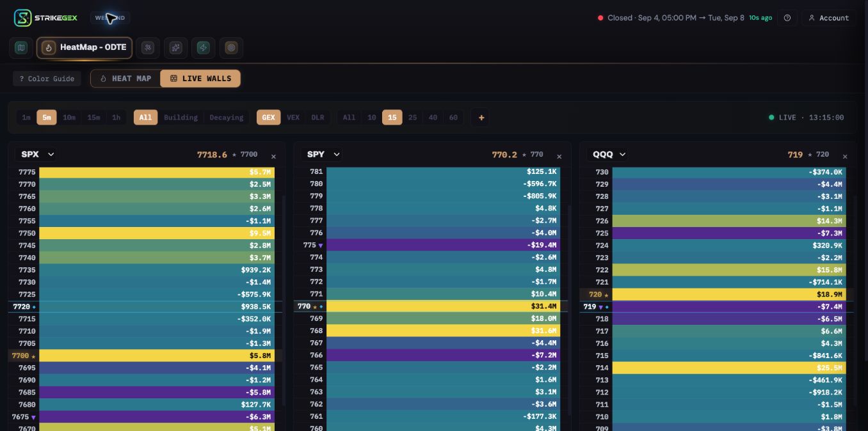Viewport: 868px width, 431px height.
Task: Select the 5m timeframe
Action: tap(47, 118)
